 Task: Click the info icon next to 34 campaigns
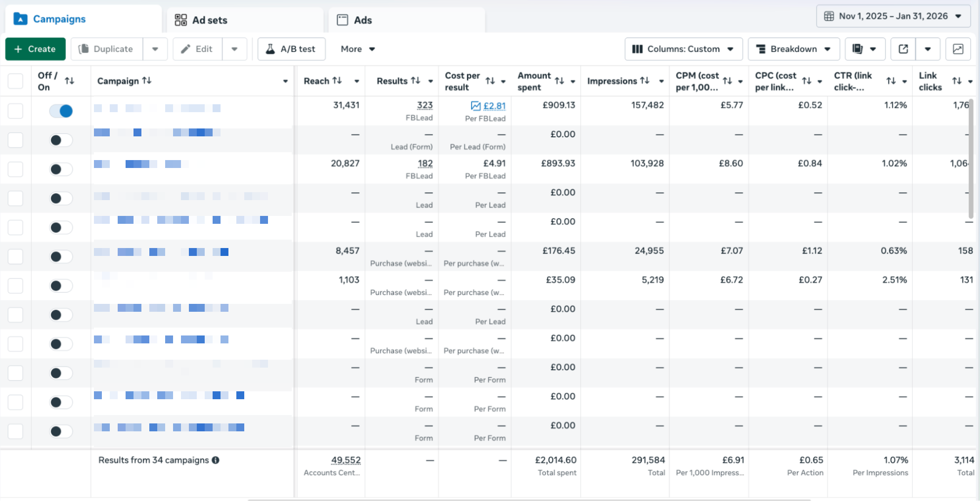coord(216,460)
